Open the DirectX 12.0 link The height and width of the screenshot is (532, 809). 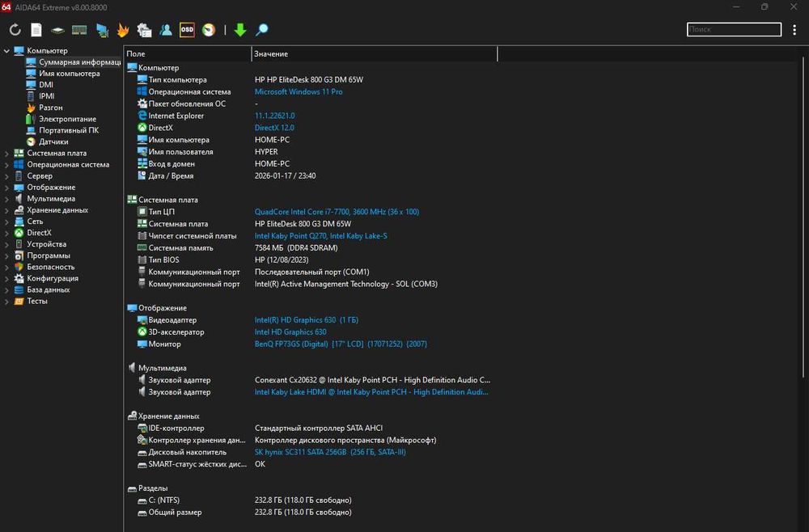point(274,128)
